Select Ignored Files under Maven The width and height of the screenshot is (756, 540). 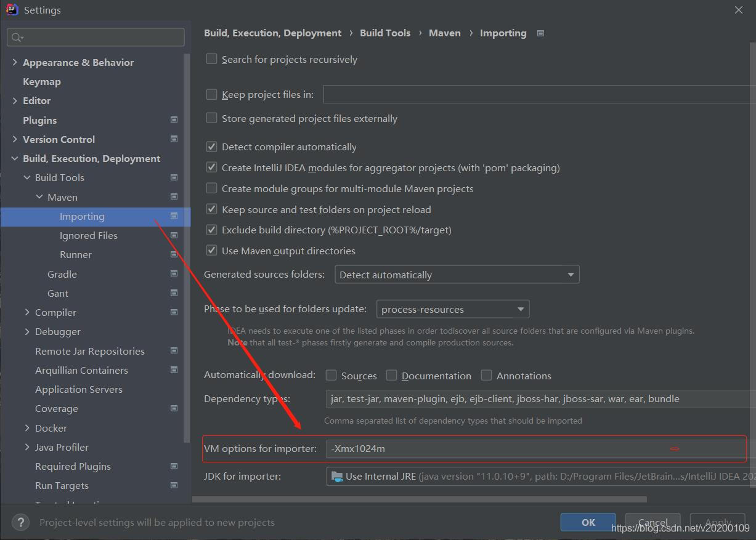(x=88, y=235)
